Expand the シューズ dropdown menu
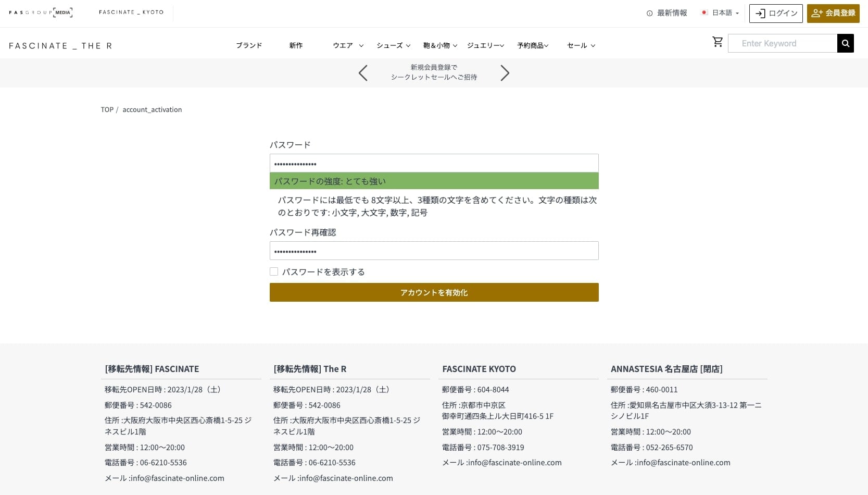Screen dimensions: 868x495 [394, 46]
